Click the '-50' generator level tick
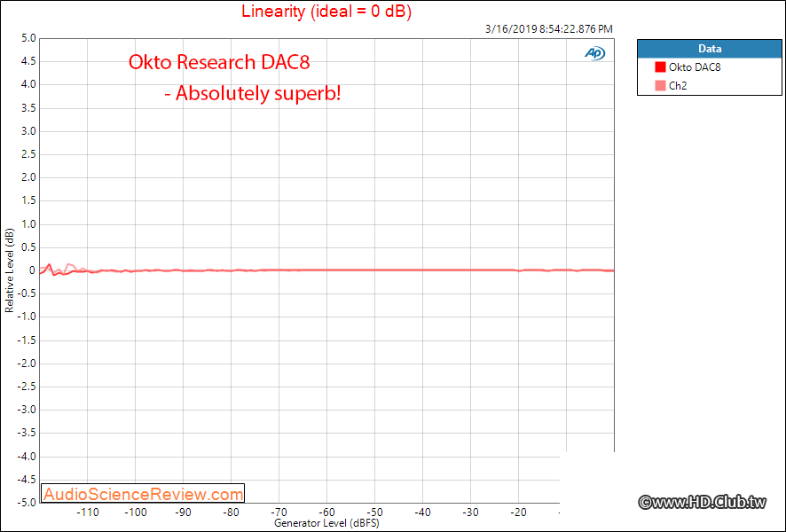This screenshot has height=532, width=786. [375, 512]
